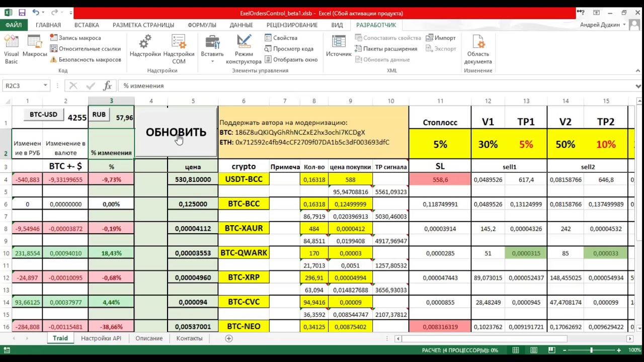
Task: Start Запись макроса recording
Action: point(75,38)
